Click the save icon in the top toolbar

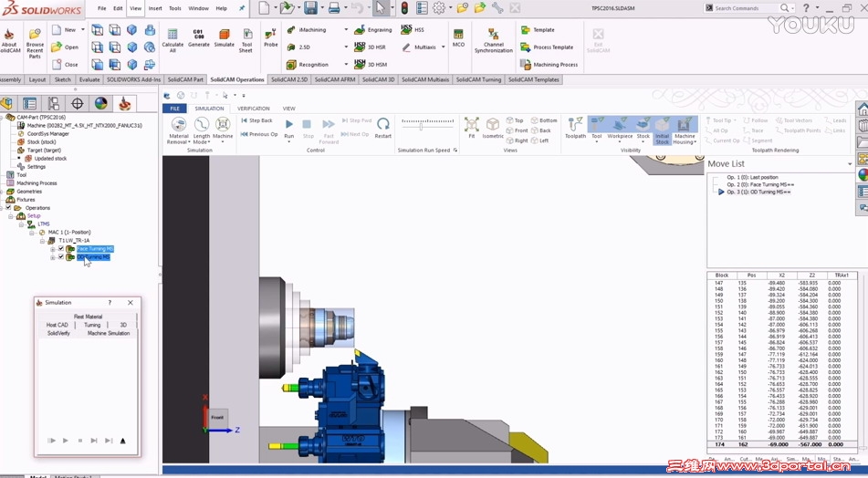coord(310,8)
